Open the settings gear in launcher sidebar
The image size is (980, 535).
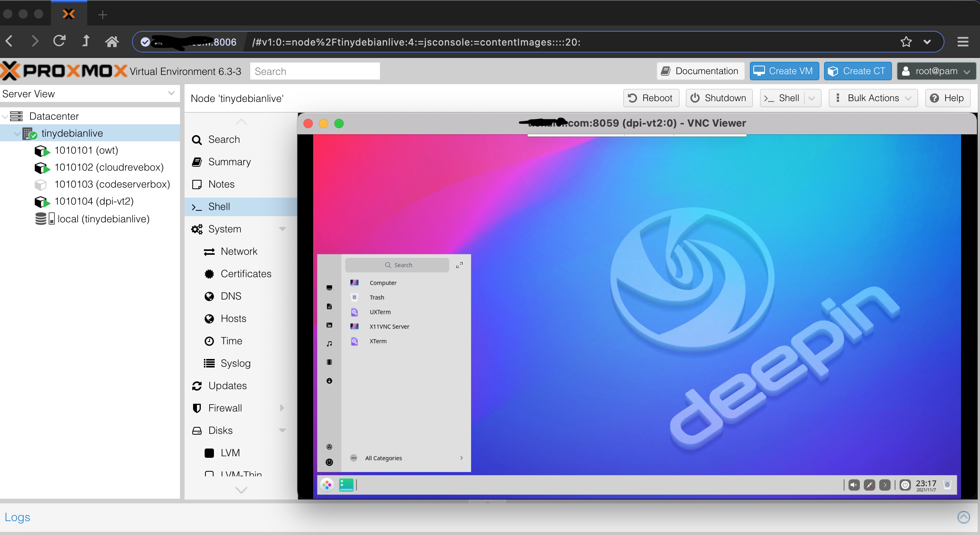(x=329, y=447)
